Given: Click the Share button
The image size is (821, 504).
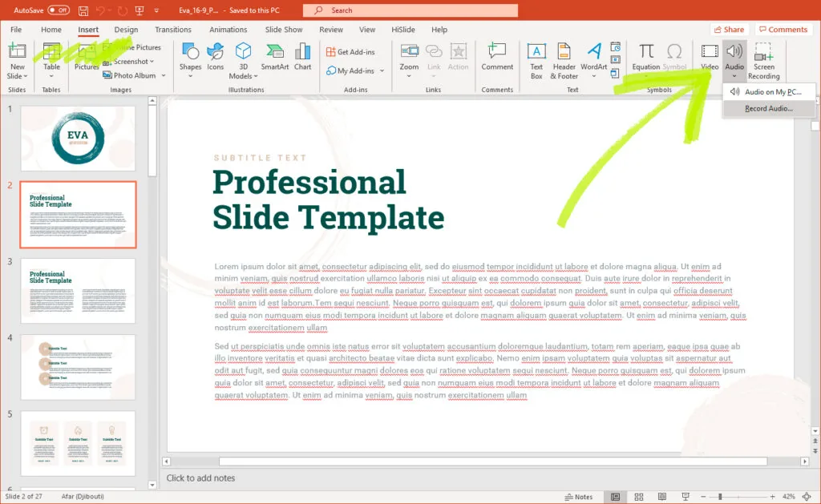Looking at the screenshot, I should point(730,30).
